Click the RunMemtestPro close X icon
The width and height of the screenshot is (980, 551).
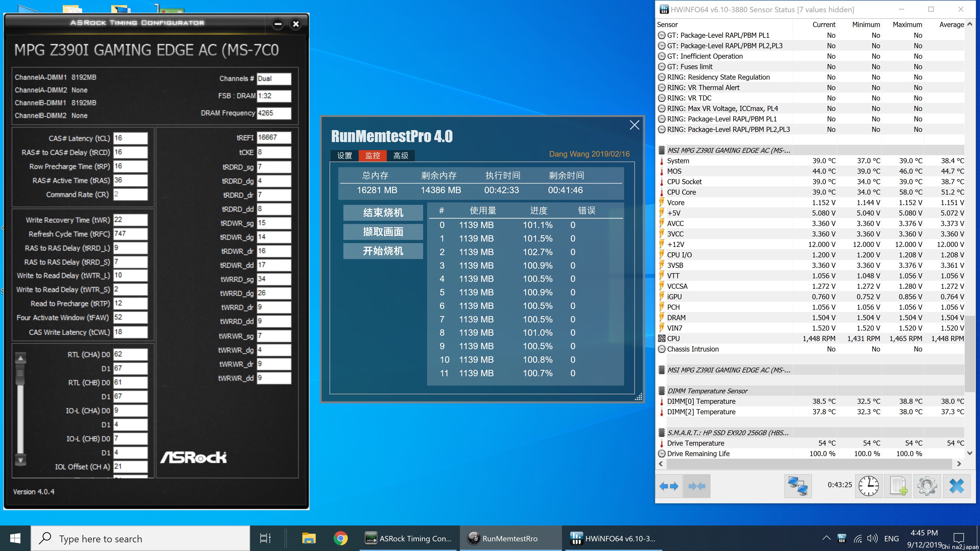click(x=634, y=125)
